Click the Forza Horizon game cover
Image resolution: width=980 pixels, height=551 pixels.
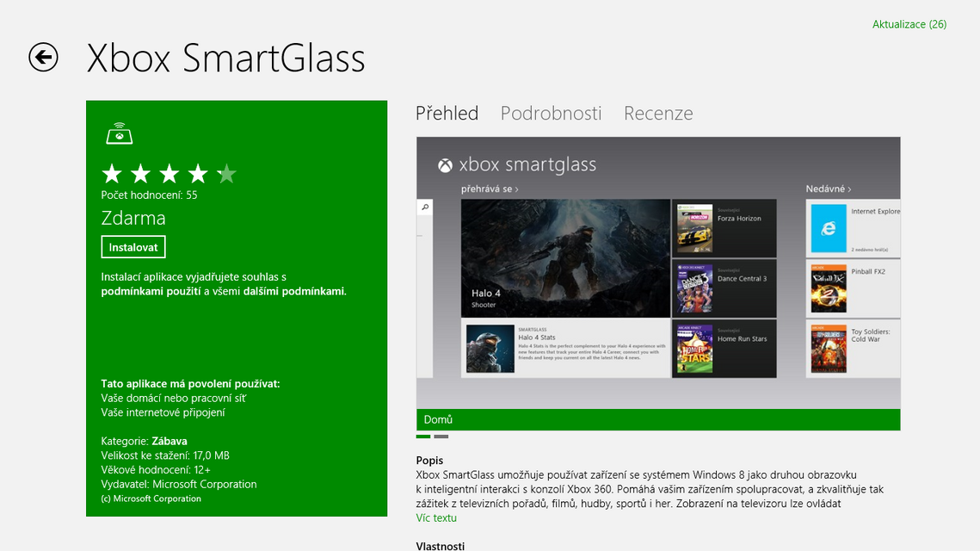[x=694, y=228]
